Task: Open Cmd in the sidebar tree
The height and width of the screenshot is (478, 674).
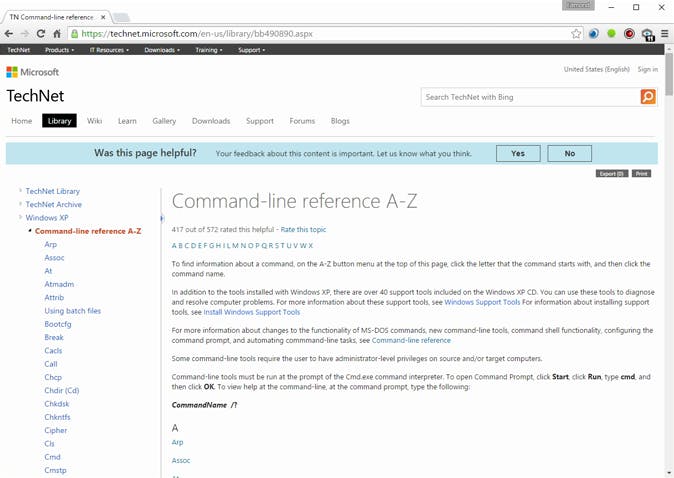Action: coord(52,457)
